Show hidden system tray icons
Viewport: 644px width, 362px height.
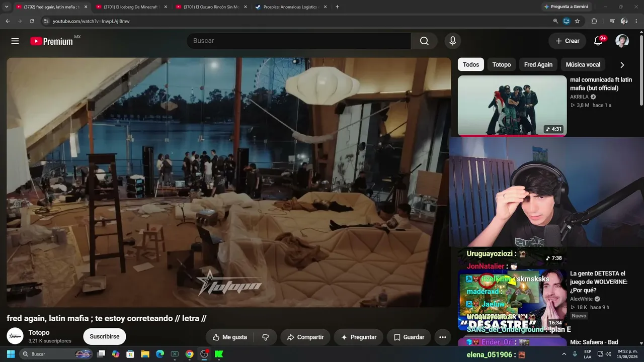click(x=564, y=354)
